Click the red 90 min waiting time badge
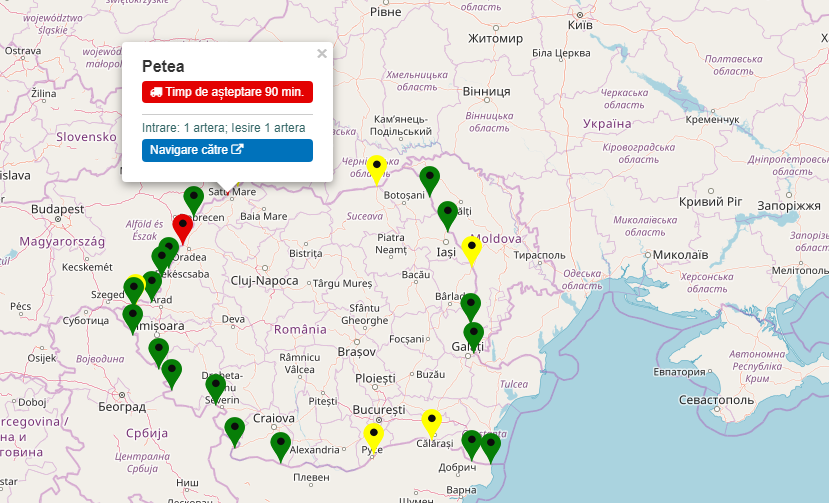The image size is (829, 503). point(227,92)
